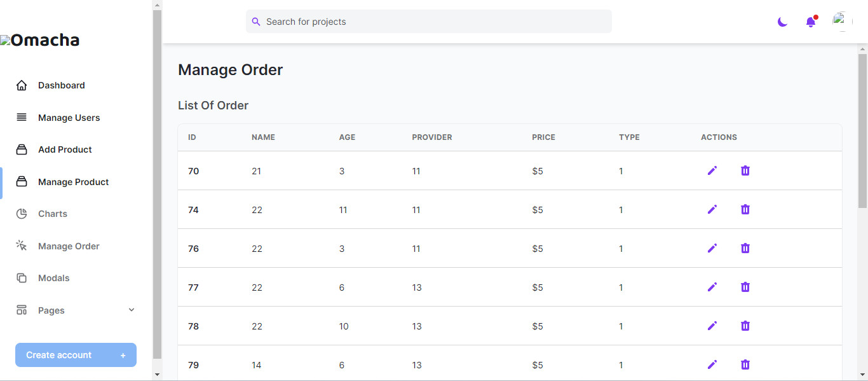This screenshot has height=381, width=868.
Task: Toggle dark mode with moon icon
Action: 782,22
